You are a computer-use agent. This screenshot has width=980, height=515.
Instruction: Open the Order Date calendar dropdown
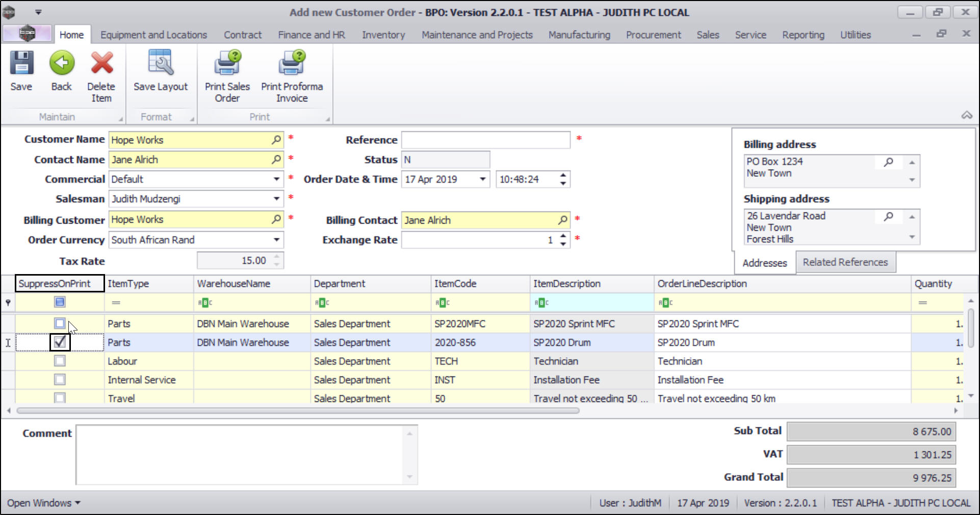(x=482, y=179)
